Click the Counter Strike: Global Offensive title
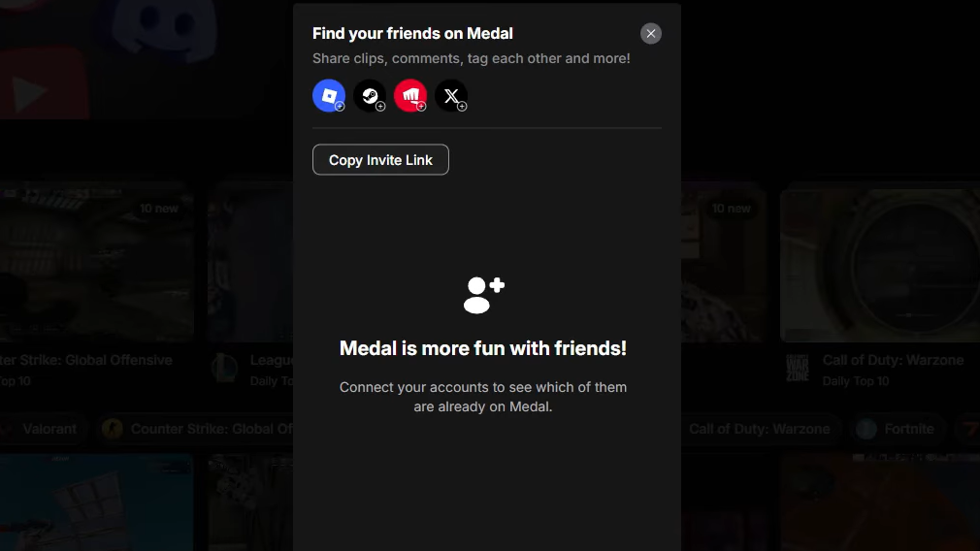980x551 pixels. pos(86,361)
